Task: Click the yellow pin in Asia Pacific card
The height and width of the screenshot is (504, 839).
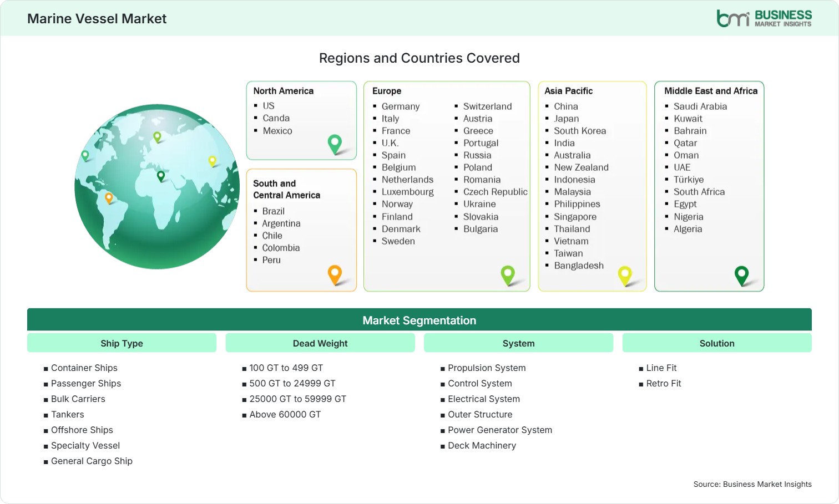Action: [625, 276]
